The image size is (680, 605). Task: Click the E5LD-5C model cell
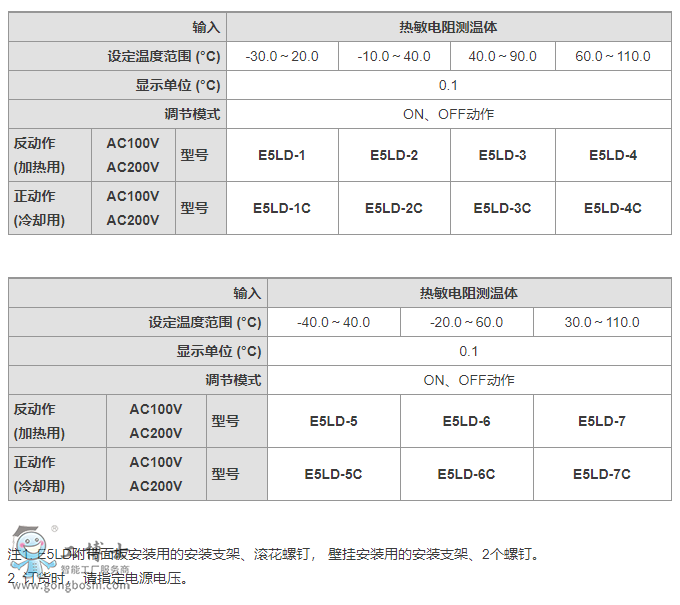(x=333, y=474)
